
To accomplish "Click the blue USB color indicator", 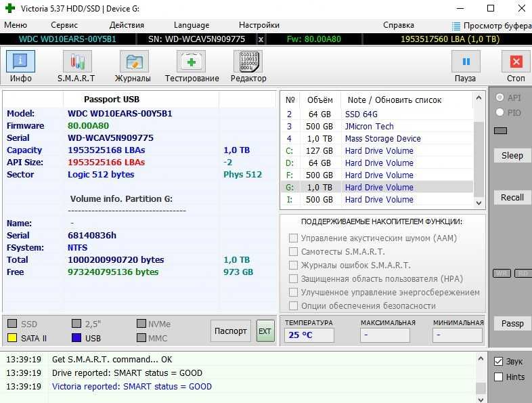I will pyautogui.click(x=76, y=337).
